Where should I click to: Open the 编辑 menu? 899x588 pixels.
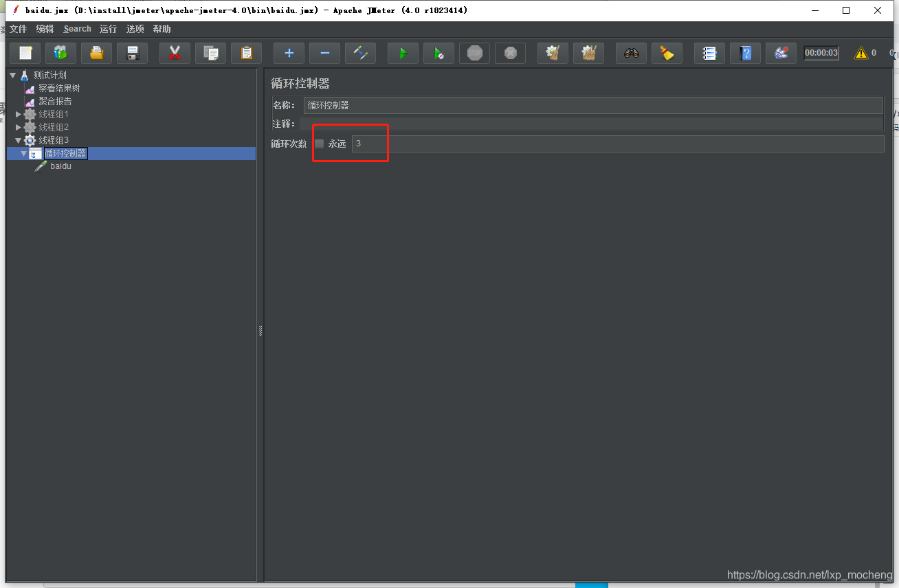coord(45,29)
